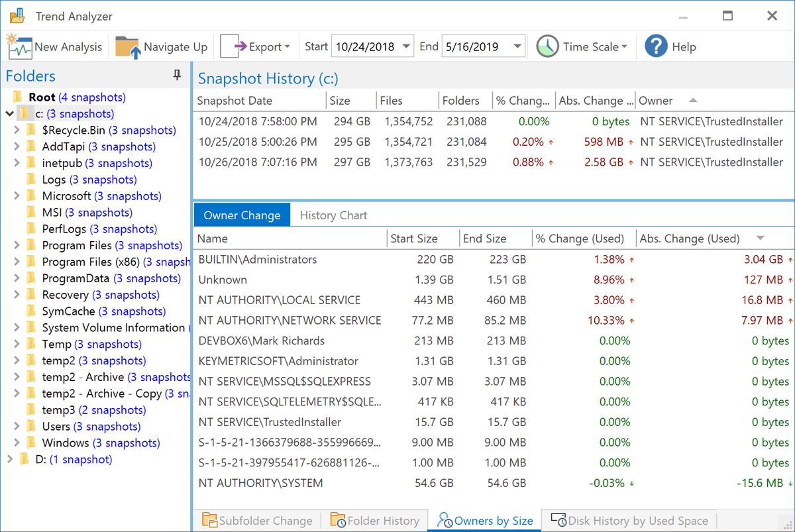This screenshot has height=532, width=795.
Task: Sort by End Size column header
Action: (496, 239)
